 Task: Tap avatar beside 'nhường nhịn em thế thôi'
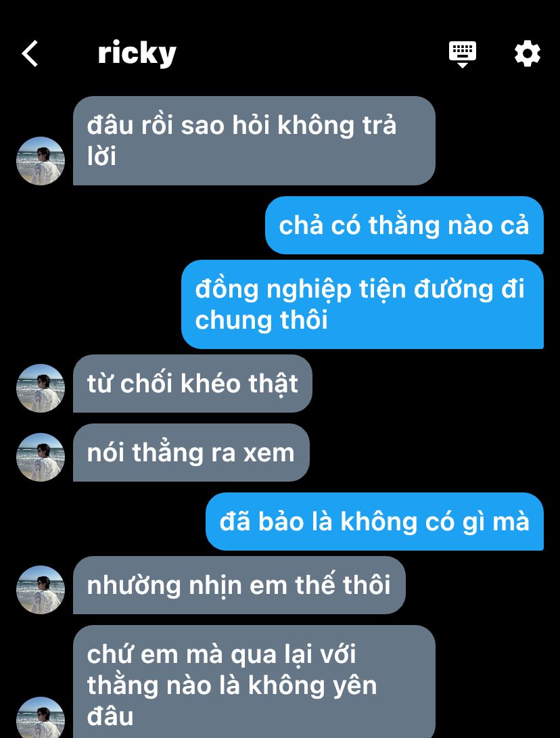[41, 590]
